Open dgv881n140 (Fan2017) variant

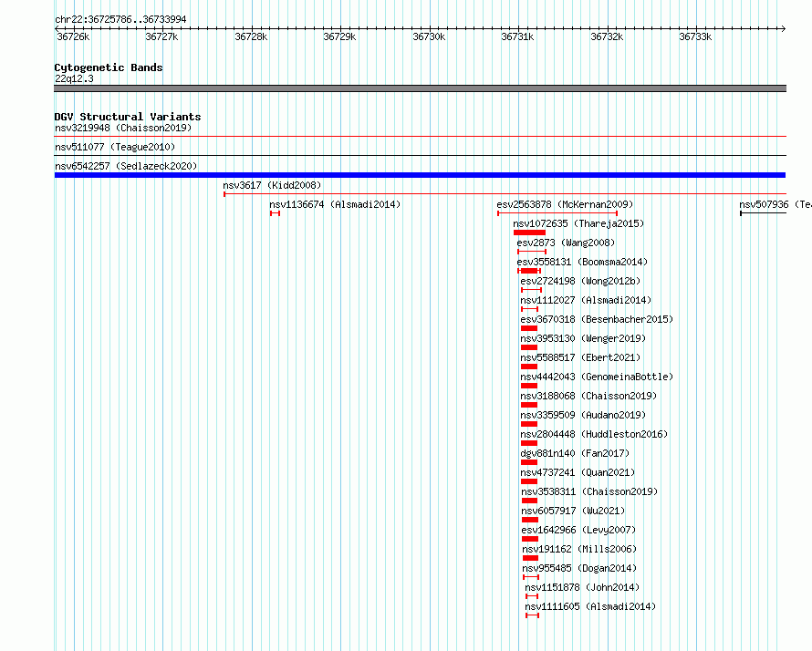point(575,453)
